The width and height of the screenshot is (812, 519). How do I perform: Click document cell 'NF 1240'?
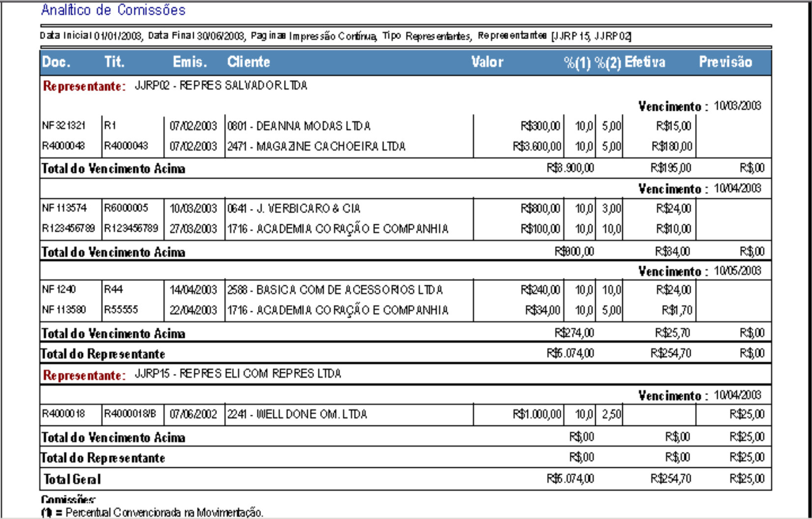(59, 290)
